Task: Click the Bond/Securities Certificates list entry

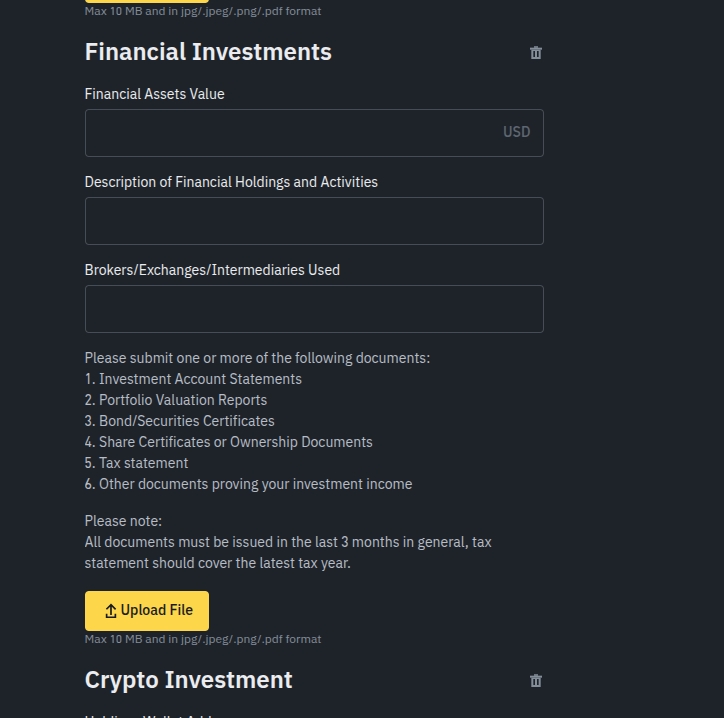Action: point(180,421)
